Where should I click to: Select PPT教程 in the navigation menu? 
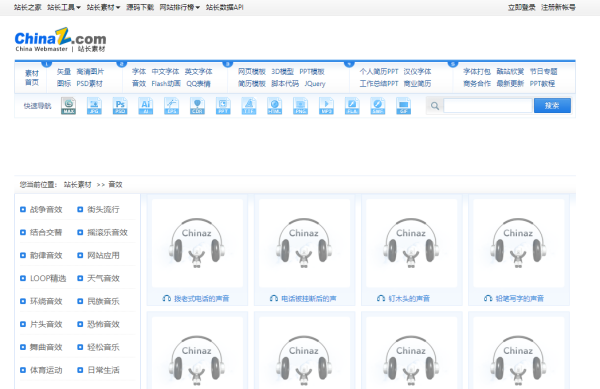(542, 83)
